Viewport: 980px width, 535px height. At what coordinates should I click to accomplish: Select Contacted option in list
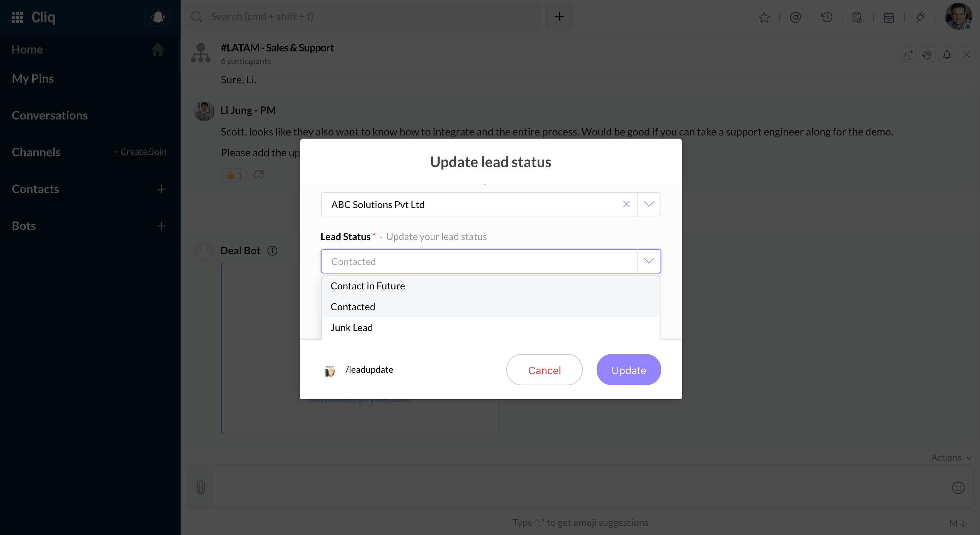(x=491, y=307)
